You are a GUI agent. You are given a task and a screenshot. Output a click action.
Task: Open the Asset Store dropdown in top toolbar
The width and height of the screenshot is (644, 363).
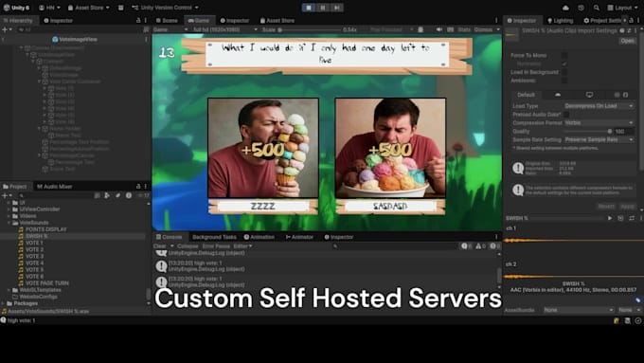pyautogui.click(x=88, y=8)
